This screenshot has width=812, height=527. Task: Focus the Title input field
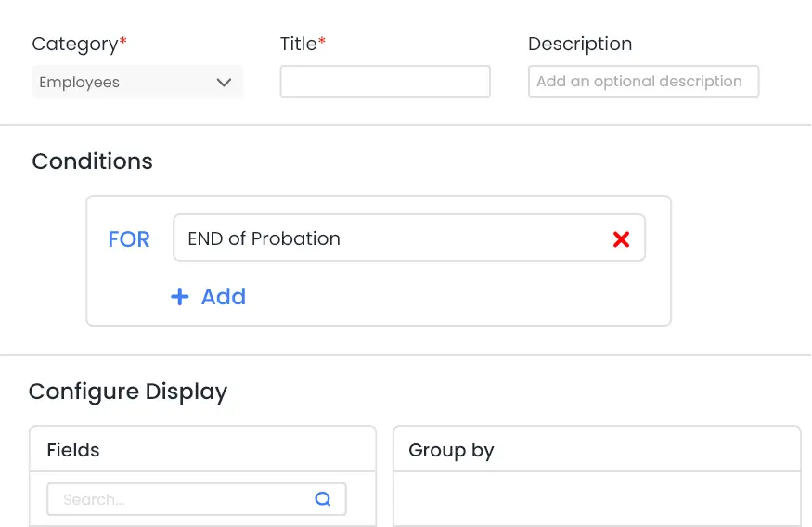(384, 82)
